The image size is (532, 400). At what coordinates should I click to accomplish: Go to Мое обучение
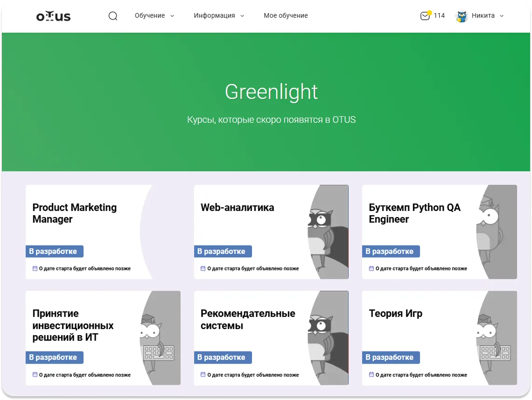(x=286, y=15)
